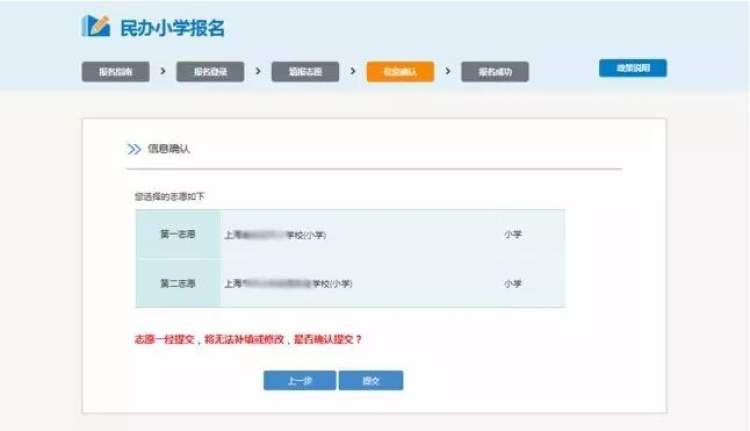The width and height of the screenshot is (750, 431).
Task: Select the 第二志愿 label cell
Action: pyautogui.click(x=178, y=284)
